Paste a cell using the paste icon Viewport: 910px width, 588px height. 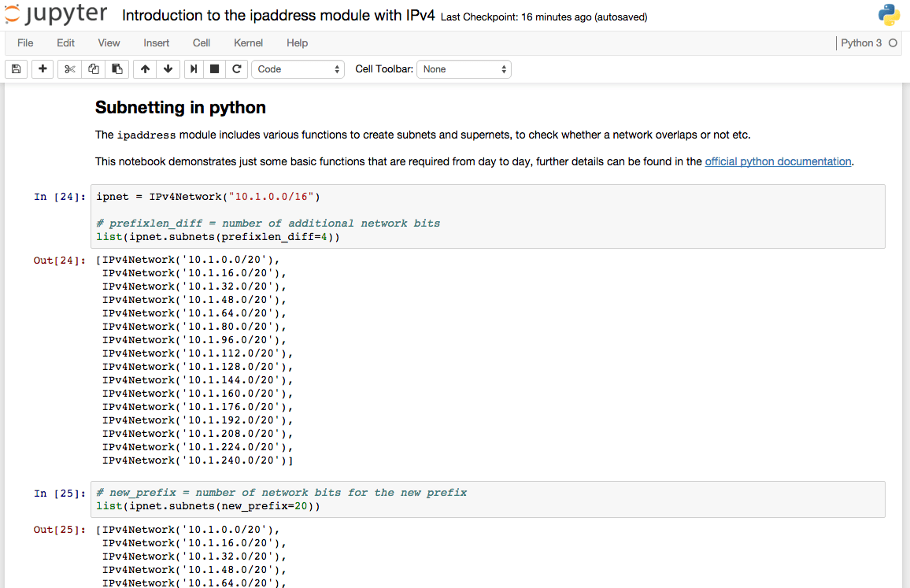click(x=117, y=68)
